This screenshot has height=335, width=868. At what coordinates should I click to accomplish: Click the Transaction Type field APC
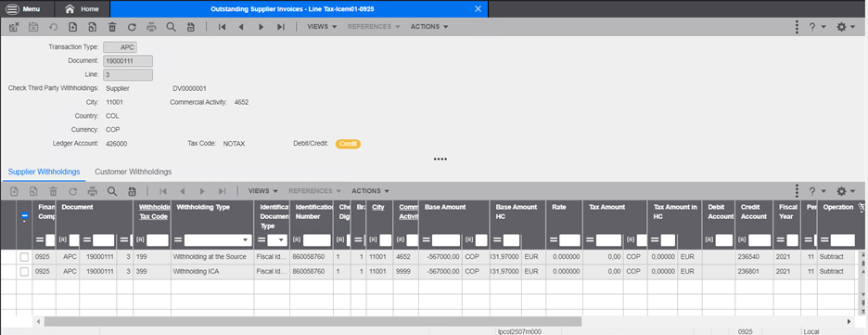click(x=121, y=47)
